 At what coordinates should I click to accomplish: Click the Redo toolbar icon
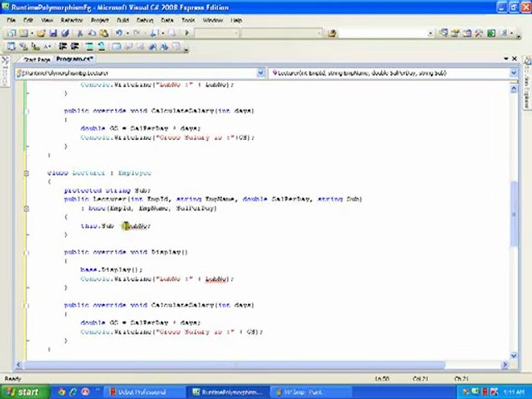tap(137, 33)
